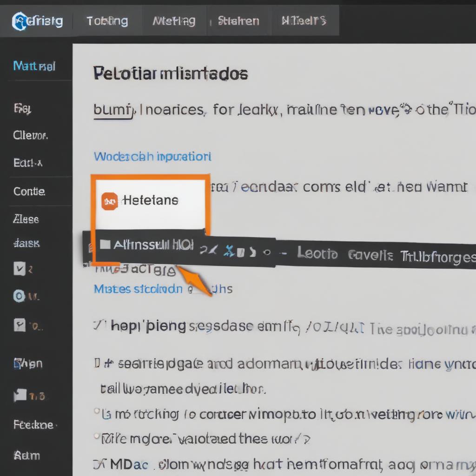This screenshot has height=476, width=476.
Task: Click the Shign sidebar icon
Action: tap(17, 363)
